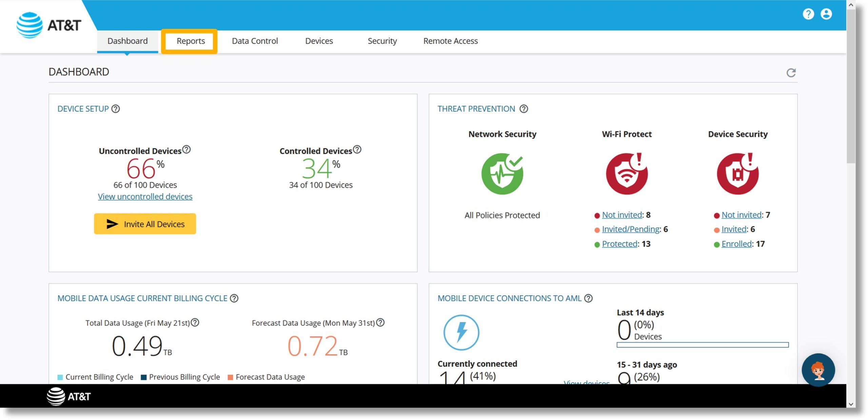Open the Remote Access tab
The height and width of the screenshot is (420, 868).
[450, 41]
